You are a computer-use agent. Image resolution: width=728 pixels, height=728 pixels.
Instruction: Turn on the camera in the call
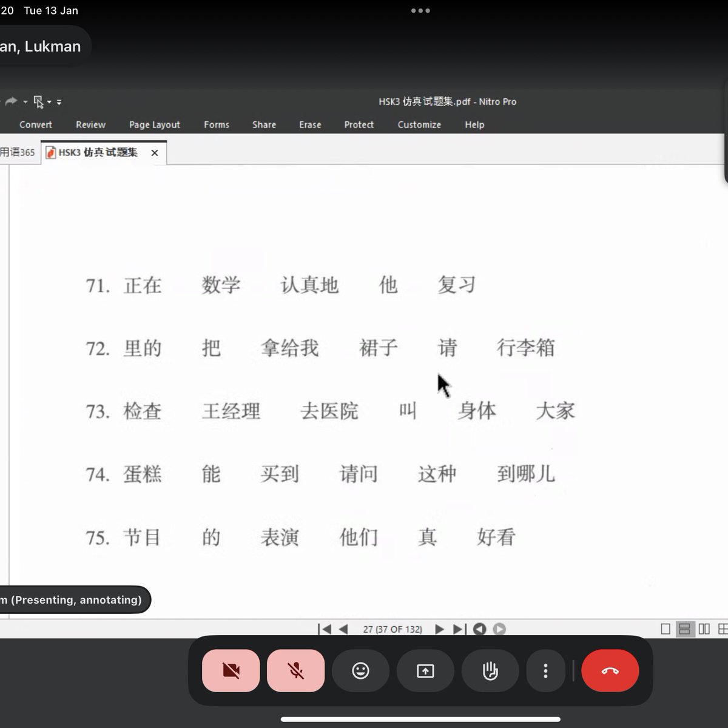(231, 671)
